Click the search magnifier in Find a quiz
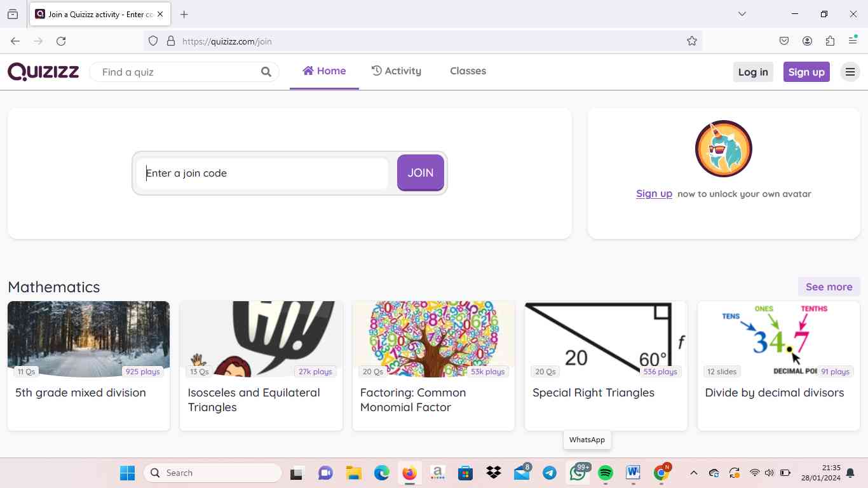 (266, 72)
